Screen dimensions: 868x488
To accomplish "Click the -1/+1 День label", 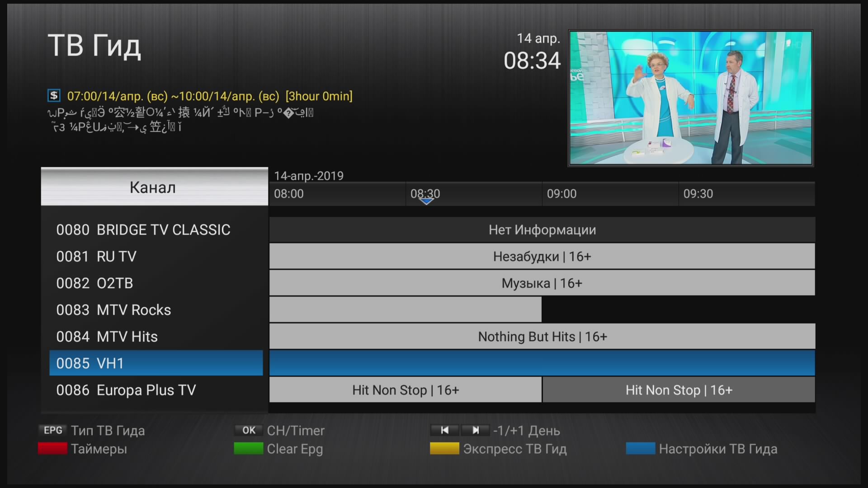I will tap(527, 431).
